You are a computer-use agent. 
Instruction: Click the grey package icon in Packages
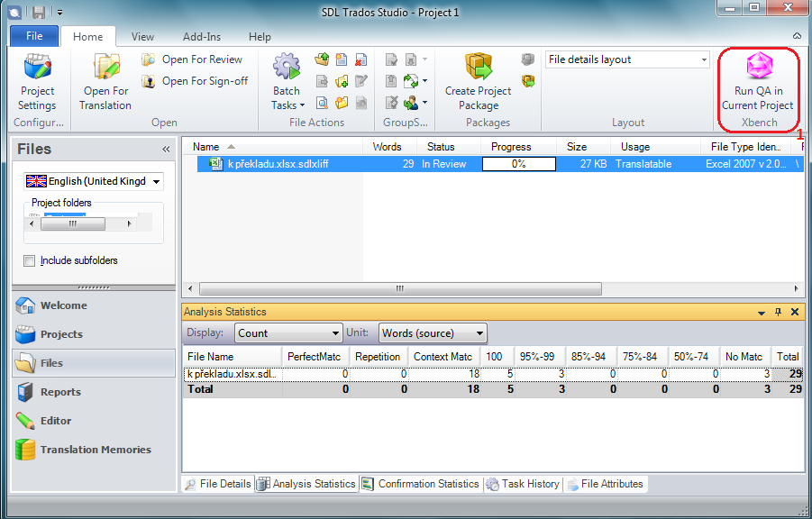click(x=528, y=59)
